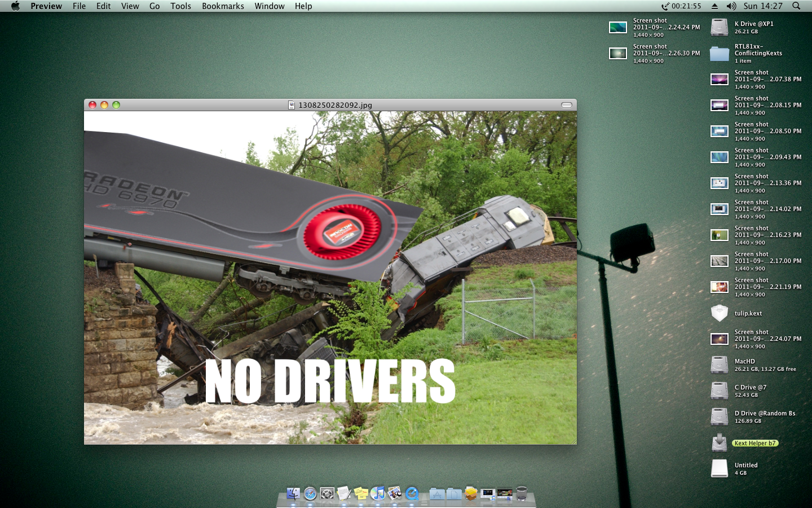The height and width of the screenshot is (508, 812).
Task: Click the cardboard box package icon in Dock
Action: (x=471, y=494)
